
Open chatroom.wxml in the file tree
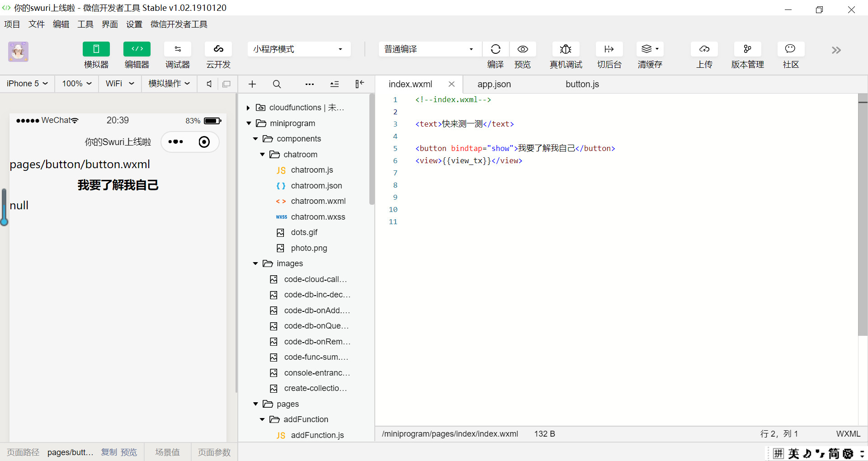click(x=318, y=201)
